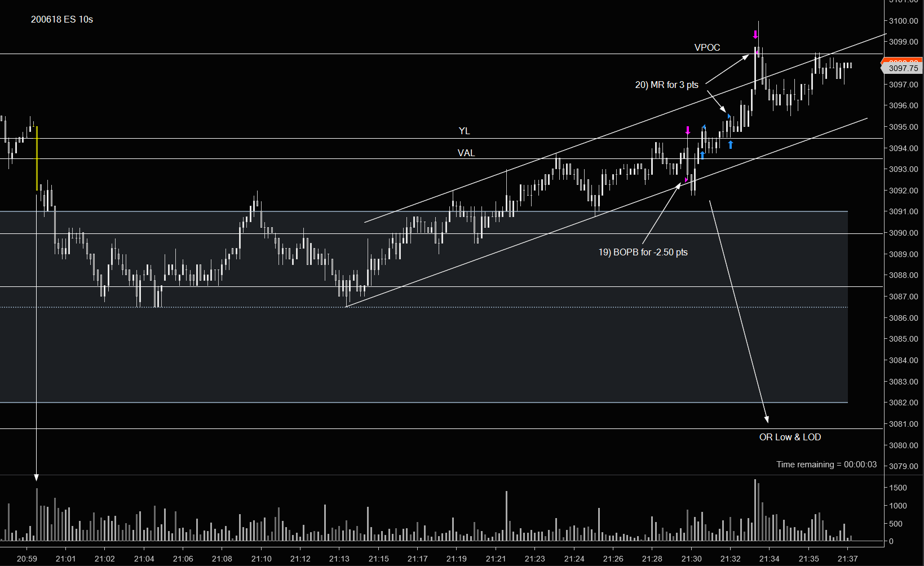The image size is (924, 566).
Task: Select the chart title '200618 ES 10s'
Action: click(62, 19)
